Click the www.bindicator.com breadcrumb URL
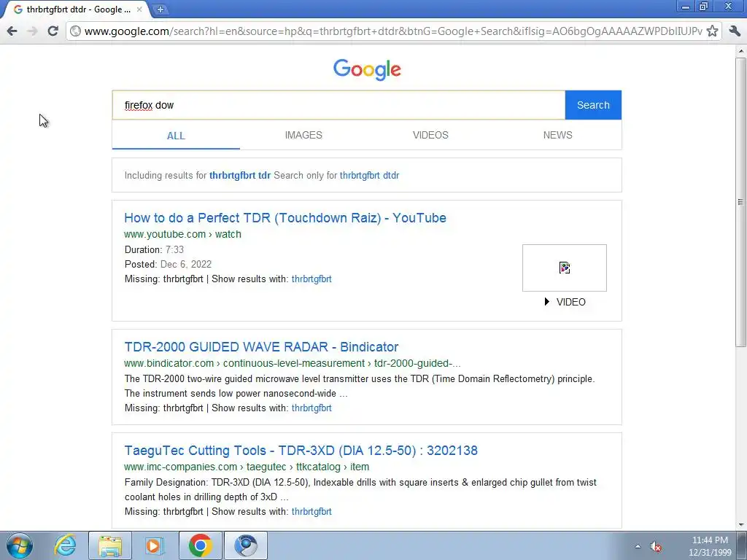747x560 pixels. (293, 363)
